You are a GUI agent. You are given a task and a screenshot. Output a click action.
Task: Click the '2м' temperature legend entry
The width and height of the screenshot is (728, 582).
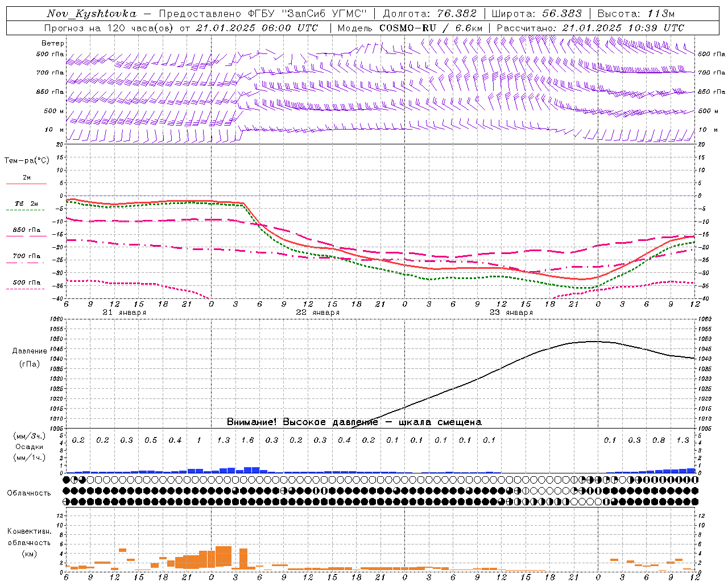(27, 177)
